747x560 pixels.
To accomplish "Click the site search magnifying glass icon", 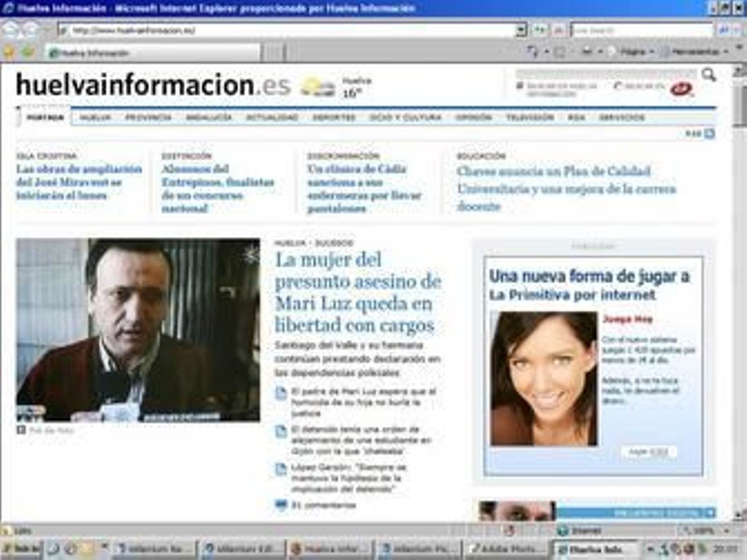I will 708,75.
